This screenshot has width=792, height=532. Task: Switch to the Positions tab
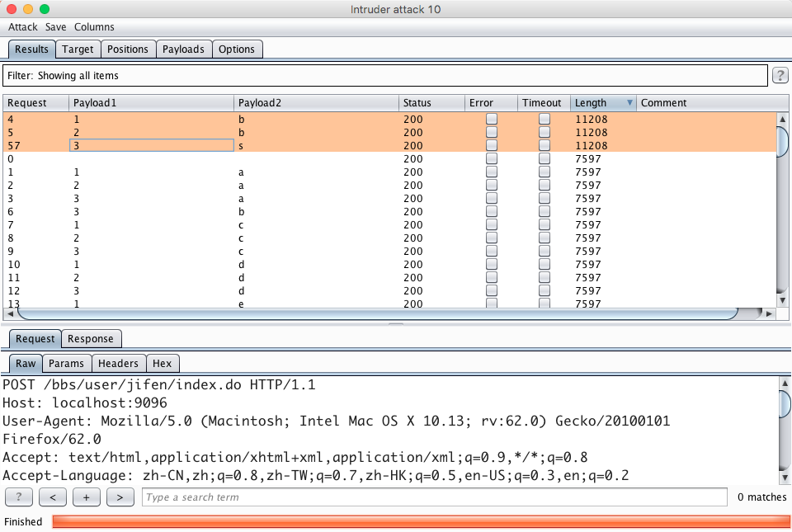tap(128, 49)
